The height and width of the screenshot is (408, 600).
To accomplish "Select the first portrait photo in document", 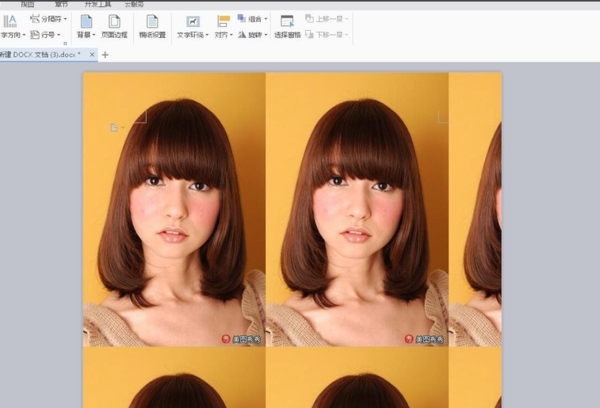I will point(174,208).
